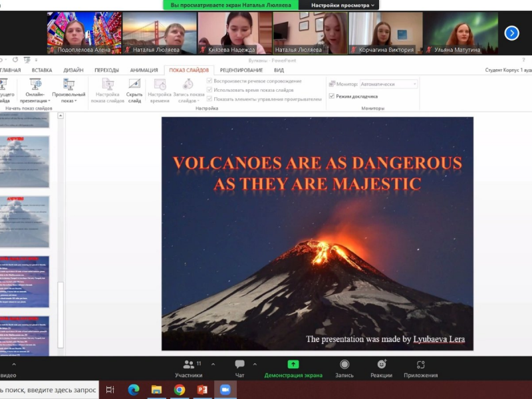Toggle Использовать время показа слайдов checkbox
532x399 pixels.
point(209,90)
